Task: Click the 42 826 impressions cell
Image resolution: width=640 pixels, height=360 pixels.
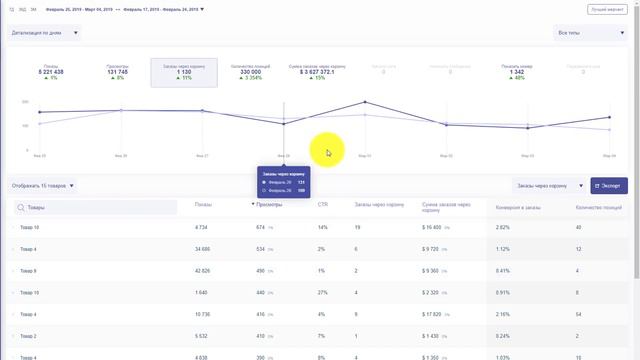Action: coord(202,271)
